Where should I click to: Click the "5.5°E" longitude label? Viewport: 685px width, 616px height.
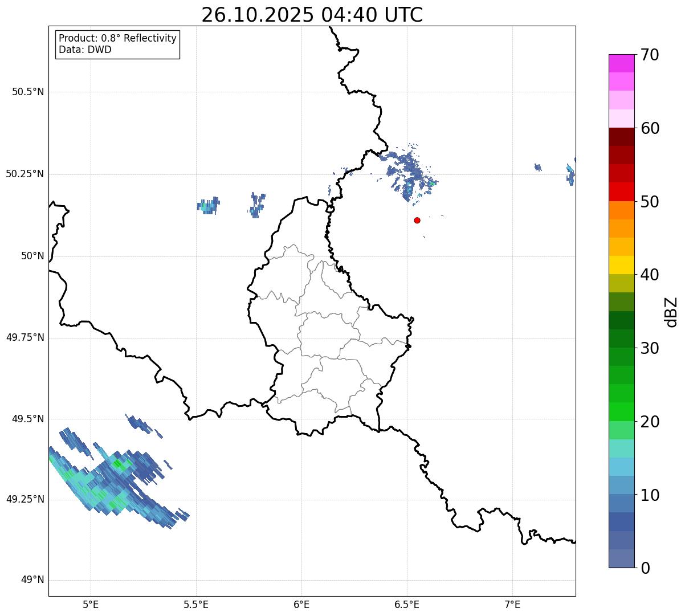click(196, 605)
